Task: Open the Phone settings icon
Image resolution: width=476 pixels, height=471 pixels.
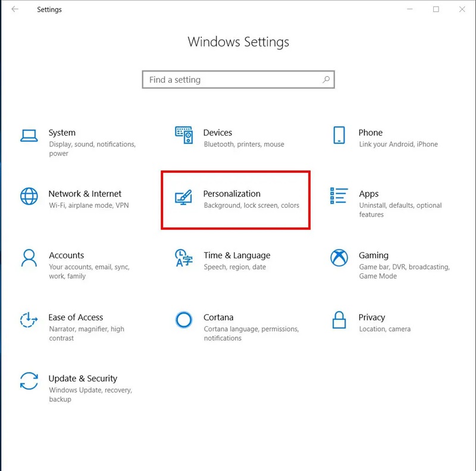Action: click(x=339, y=135)
